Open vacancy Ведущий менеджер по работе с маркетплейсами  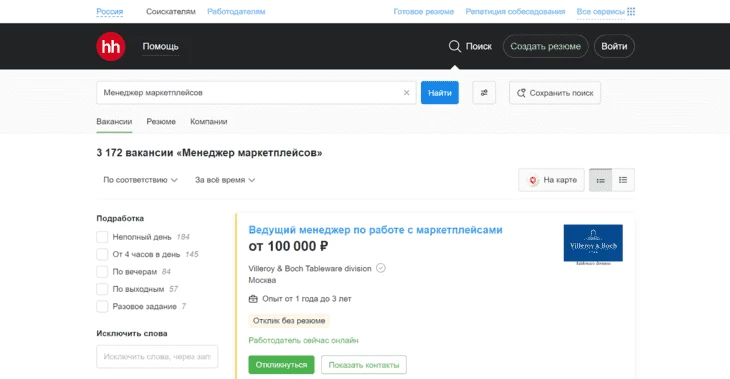(375, 230)
